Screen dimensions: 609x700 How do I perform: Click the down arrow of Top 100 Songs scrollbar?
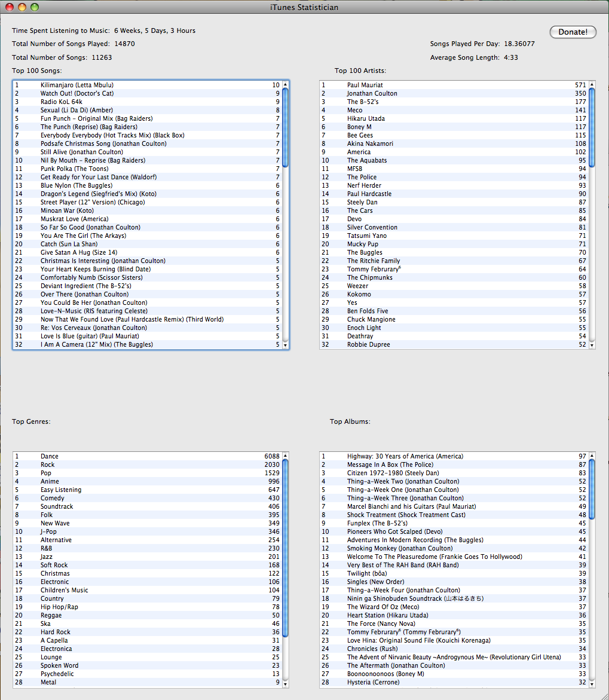(285, 345)
